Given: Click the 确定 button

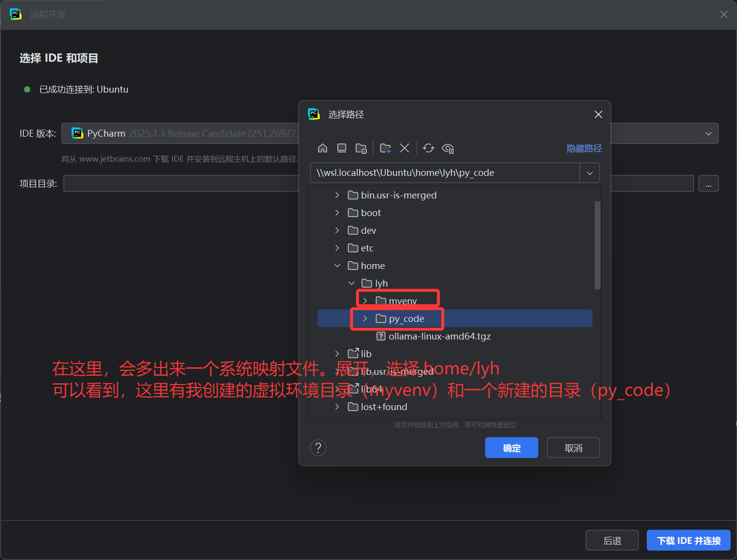Looking at the screenshot, I should [511, 447].
